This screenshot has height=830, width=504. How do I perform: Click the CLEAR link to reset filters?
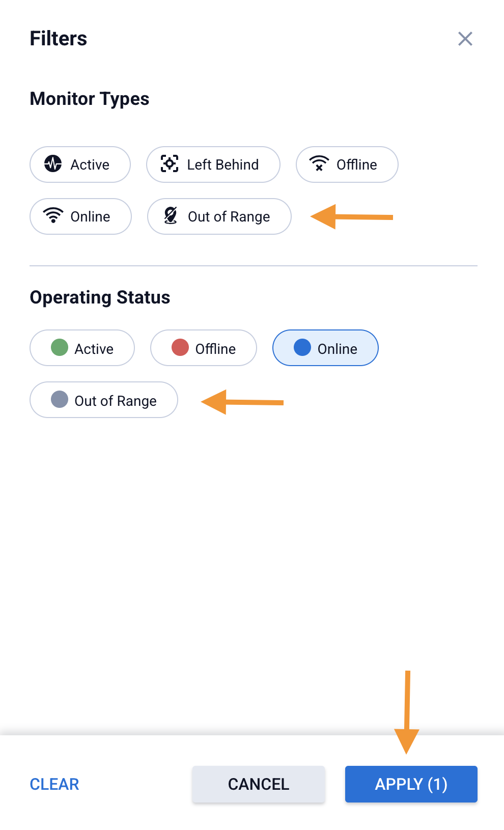(54, 784)
